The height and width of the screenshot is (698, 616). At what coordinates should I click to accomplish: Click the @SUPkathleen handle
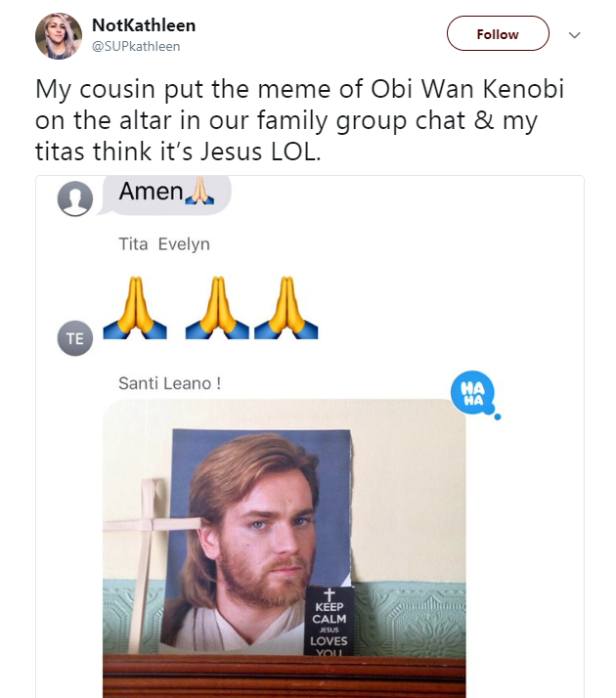[x=136, y=46]
